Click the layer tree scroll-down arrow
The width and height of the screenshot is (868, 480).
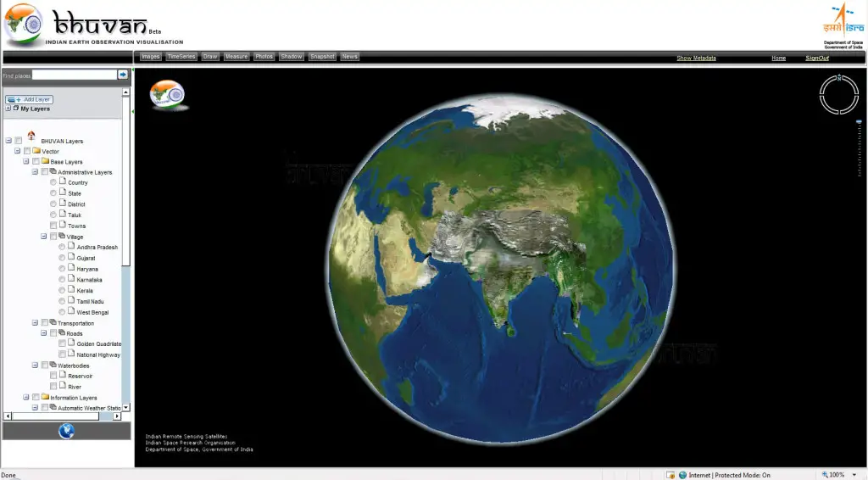(126, 407)
